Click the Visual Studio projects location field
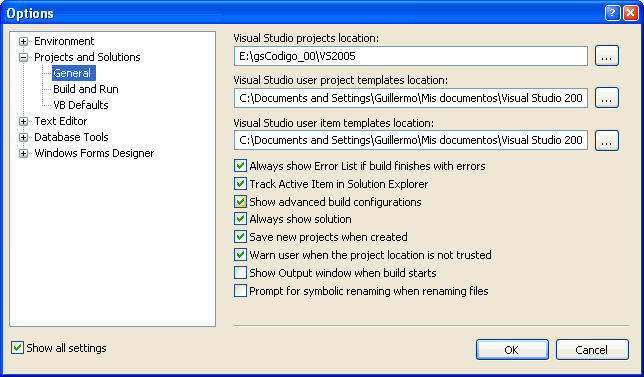 [411, 56]
